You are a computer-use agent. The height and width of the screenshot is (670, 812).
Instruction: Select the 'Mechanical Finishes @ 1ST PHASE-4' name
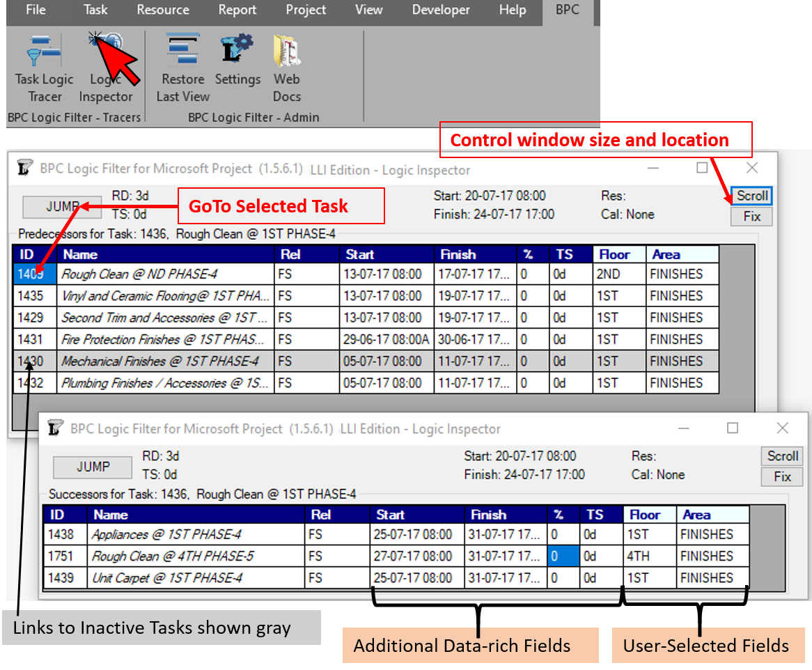click(165, 361)
